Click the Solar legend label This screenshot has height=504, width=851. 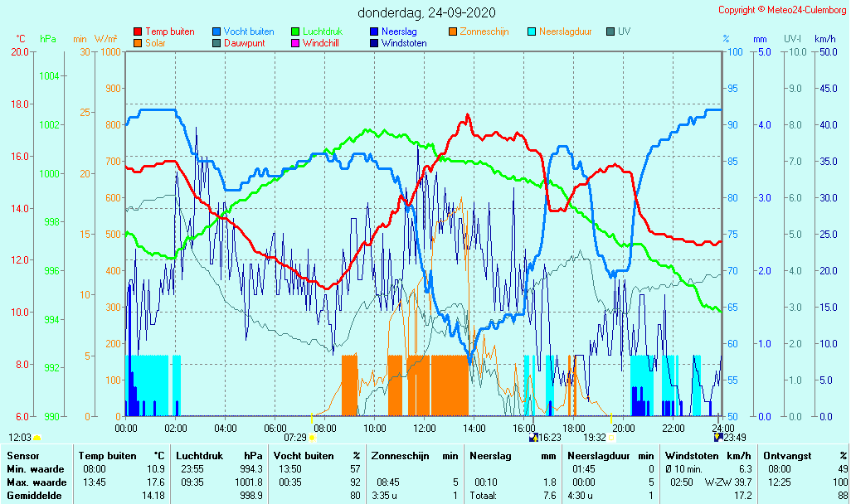tap(155, 43)
